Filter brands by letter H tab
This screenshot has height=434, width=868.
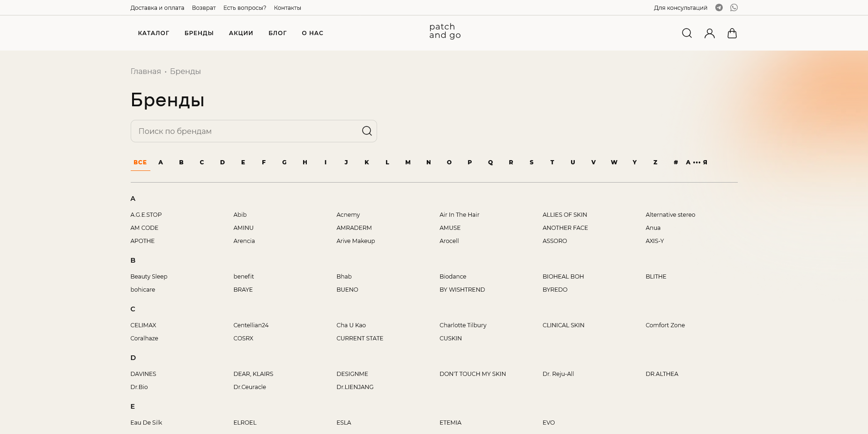point(305,162)
